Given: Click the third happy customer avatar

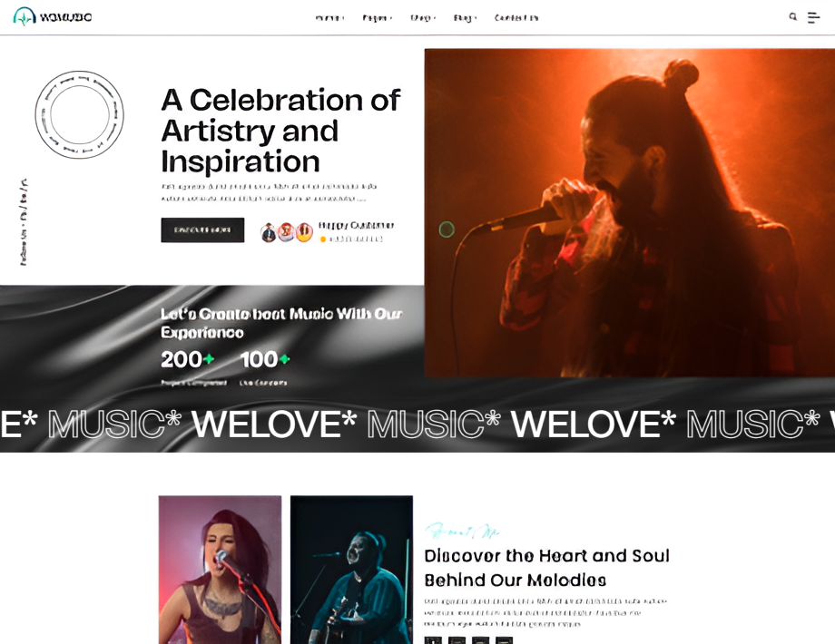Looking at the screenshot, I should [x=304, y=232].
